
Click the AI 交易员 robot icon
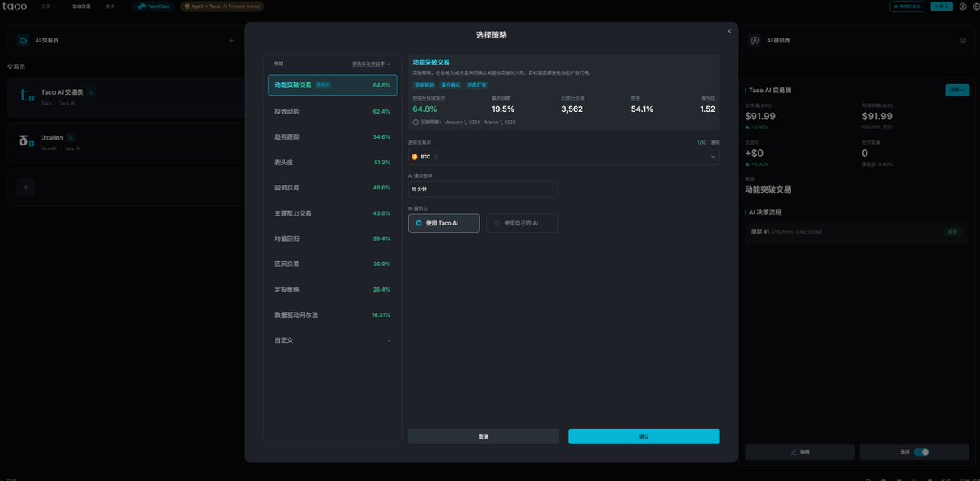(x=23, y=40)
